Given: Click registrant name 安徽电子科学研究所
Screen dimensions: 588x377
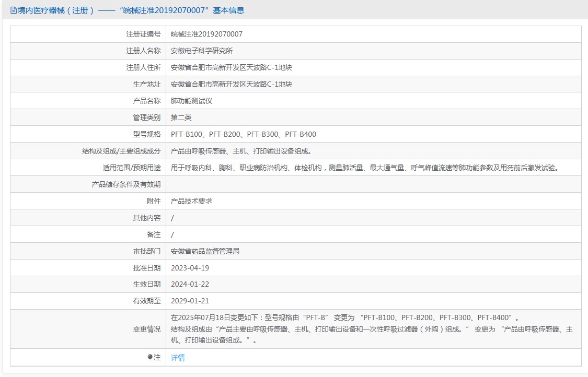Looking at the screenshot, I should pyautogui.click(x=202, y=51).
